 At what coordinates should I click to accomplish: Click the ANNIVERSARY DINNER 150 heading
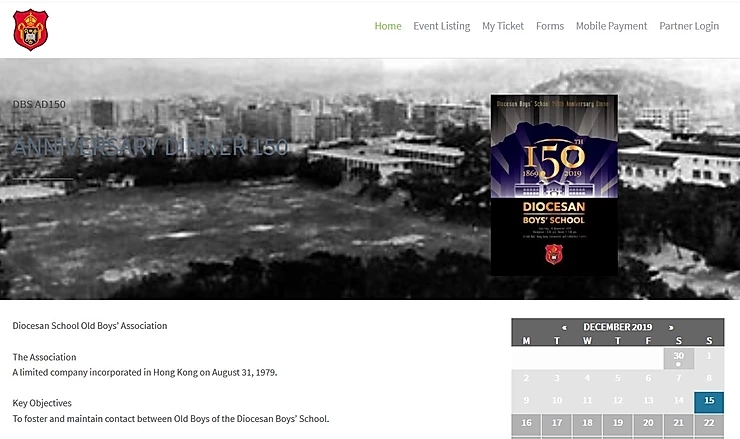click(x=150, y=147)
